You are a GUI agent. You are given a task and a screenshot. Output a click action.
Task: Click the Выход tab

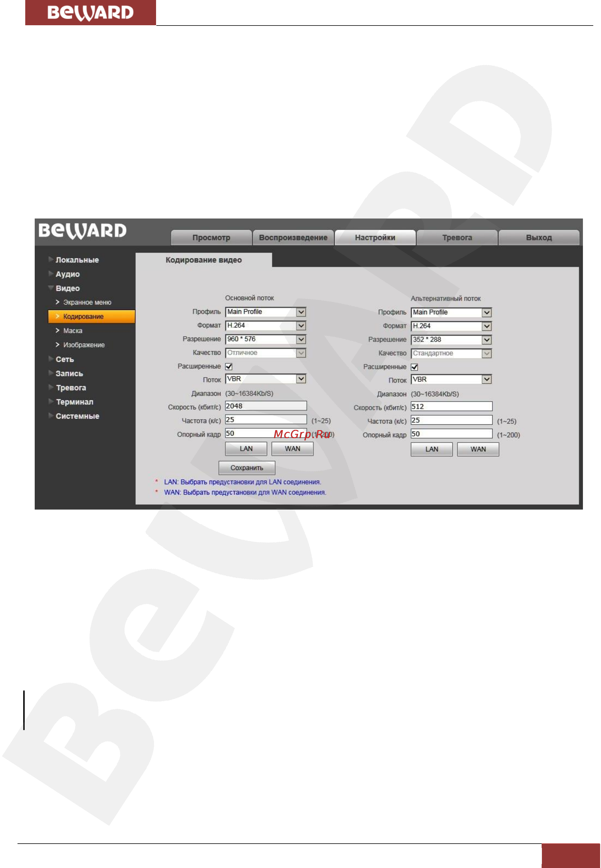coord(539,237)
